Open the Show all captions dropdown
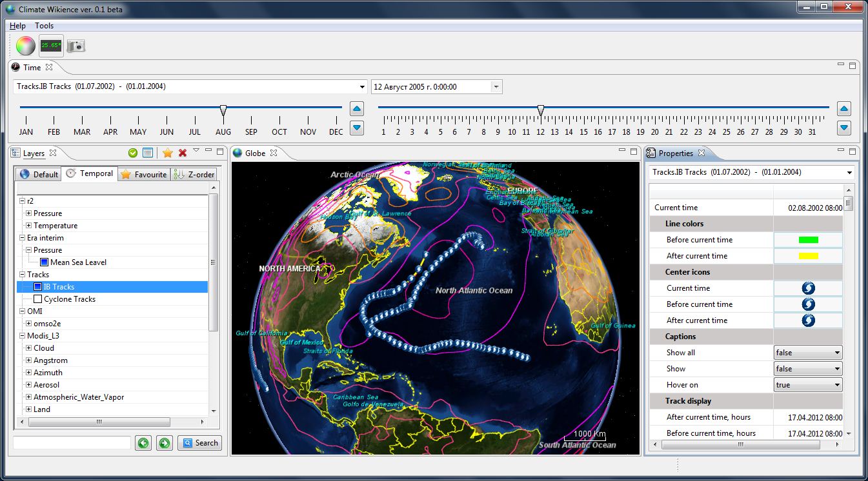The image size is (868, 481). click(808, 353)
